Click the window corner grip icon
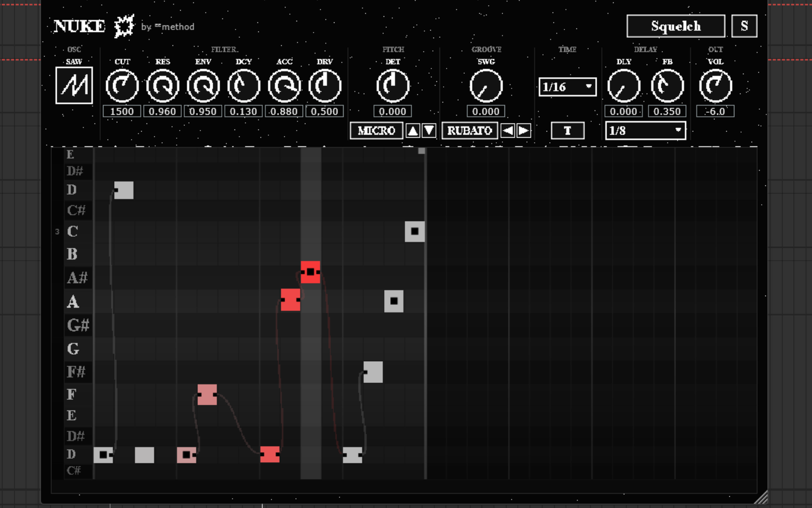 click(760, 498)
